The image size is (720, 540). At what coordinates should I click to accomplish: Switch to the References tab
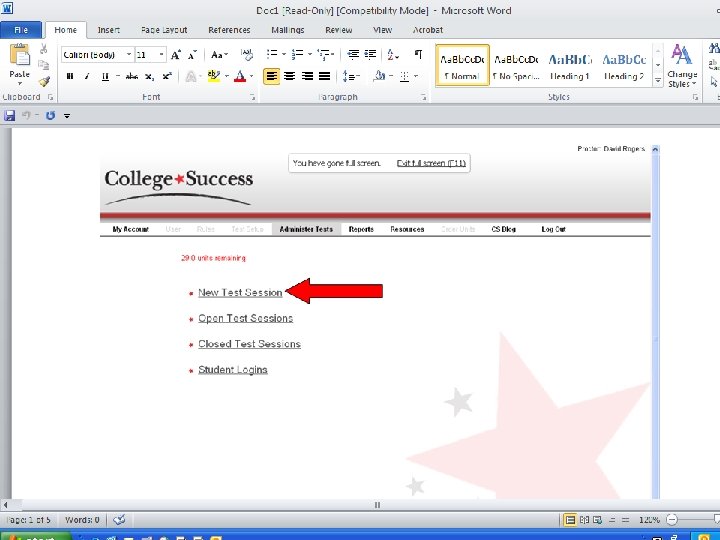tap(229, 30)
